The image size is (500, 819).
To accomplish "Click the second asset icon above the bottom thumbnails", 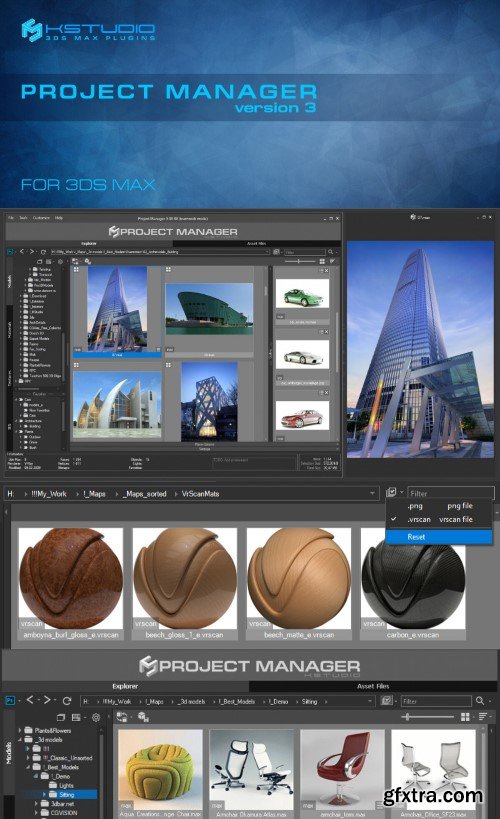I will click(143, 717).
